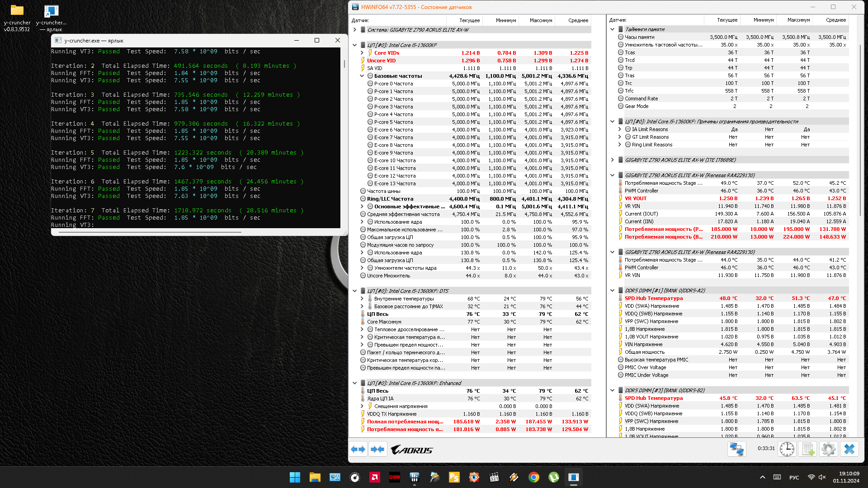This screenshot has height=488, width=868.
Task: Collapse the Intel Core i5-13600KF CPU section
Action: pos(355,45)
